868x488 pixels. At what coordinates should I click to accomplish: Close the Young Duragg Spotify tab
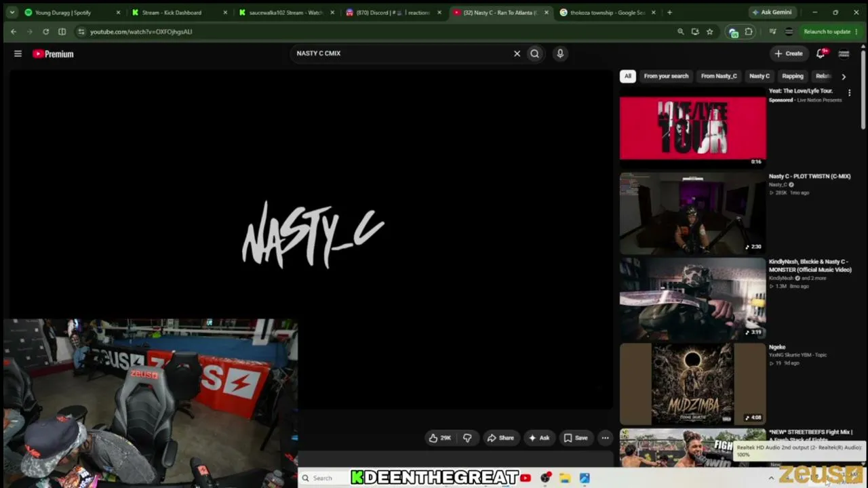point(118,12)
